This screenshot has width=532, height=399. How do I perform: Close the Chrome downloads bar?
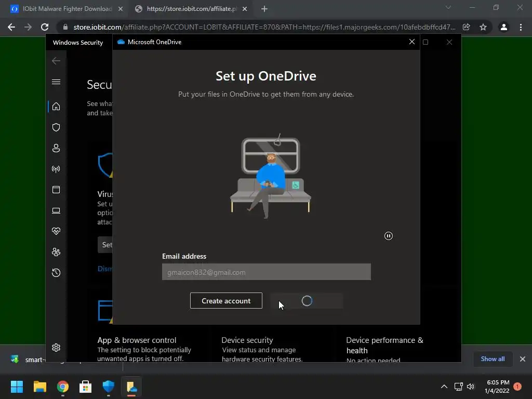(x=523, y=359)
